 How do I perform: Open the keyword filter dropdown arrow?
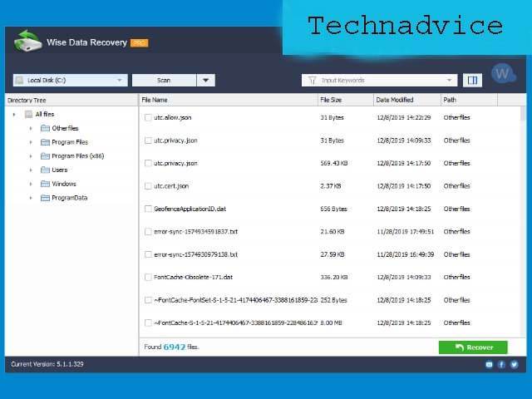pyautogui.click(x=449, y=81)
